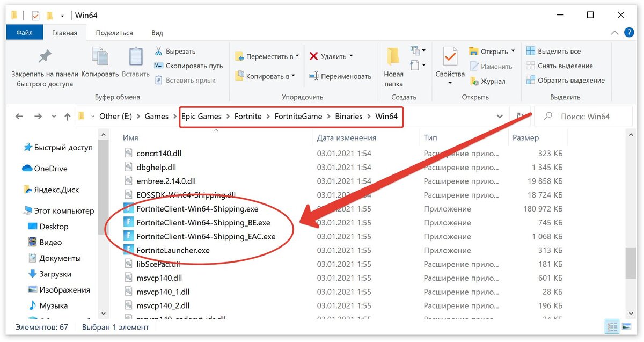Viewport: 644px width, 342px height.
Task: Sort by Дата изменения column header
Action: [346, 138]
